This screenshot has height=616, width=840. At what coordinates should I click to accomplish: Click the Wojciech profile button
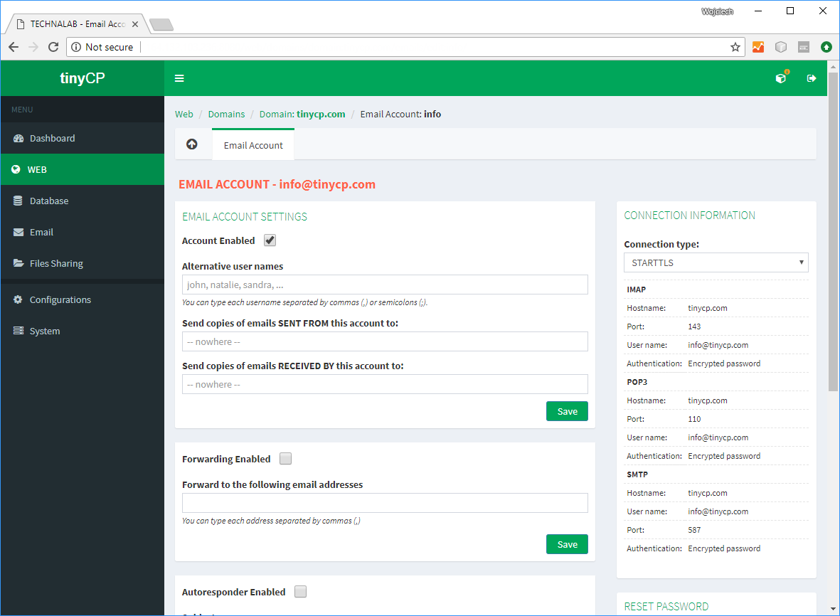click(x=717, y=11)
